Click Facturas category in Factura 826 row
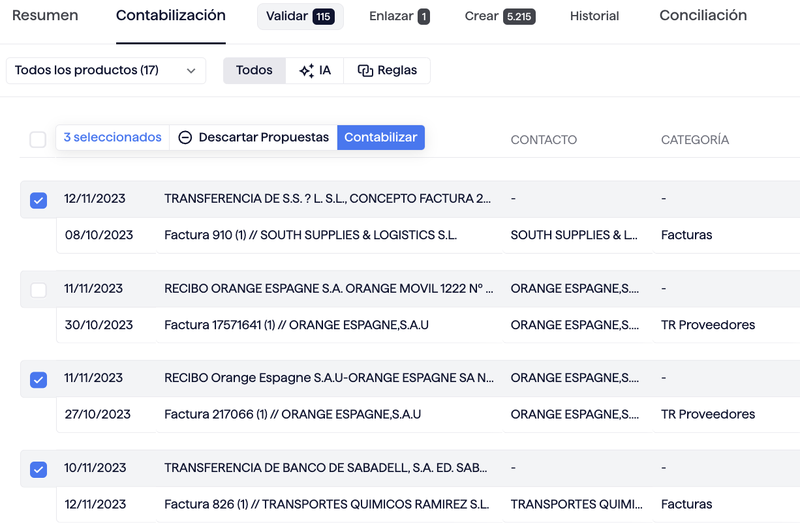Image resolution: width=800 pixels, height=532 pixels. [x=686, y=505]
